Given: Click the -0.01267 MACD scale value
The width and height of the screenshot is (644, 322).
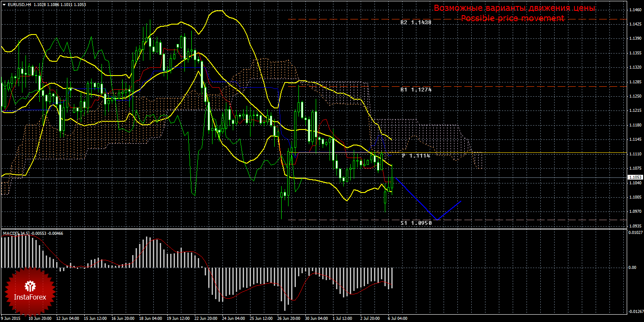Looking at the screenshot, I should (x=634, y=311).
